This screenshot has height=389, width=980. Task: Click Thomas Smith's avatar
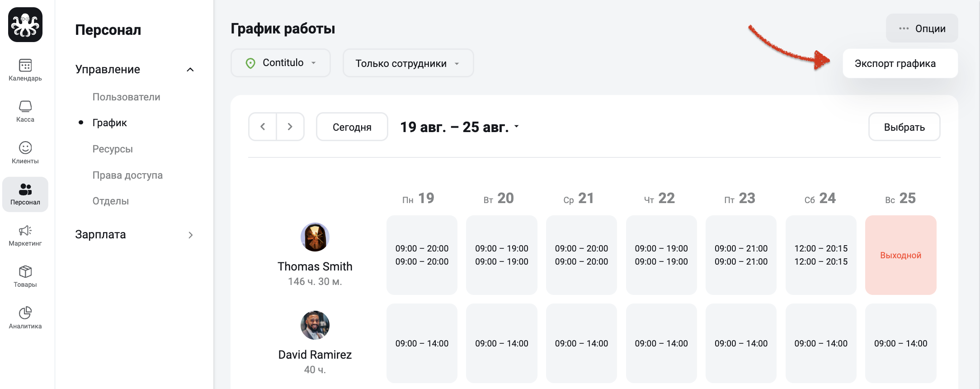pyautogui.click(x=315, y=237)
